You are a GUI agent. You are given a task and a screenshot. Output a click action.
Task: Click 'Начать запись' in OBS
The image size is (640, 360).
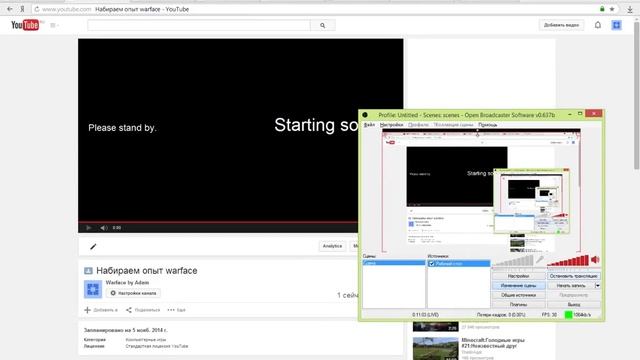[x=571, y=286]
